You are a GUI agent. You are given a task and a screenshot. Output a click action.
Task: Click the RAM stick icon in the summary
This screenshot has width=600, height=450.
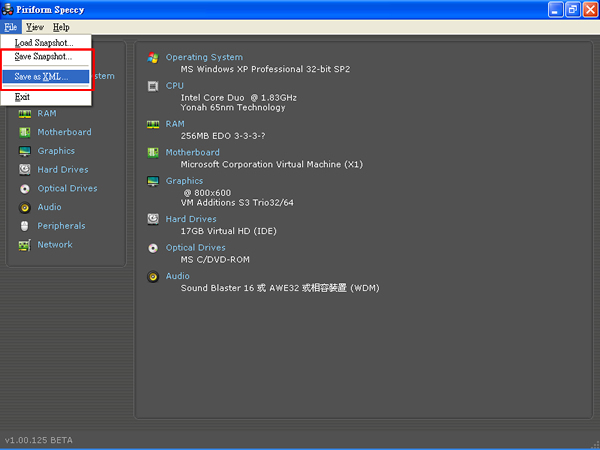tap(153, 124)
